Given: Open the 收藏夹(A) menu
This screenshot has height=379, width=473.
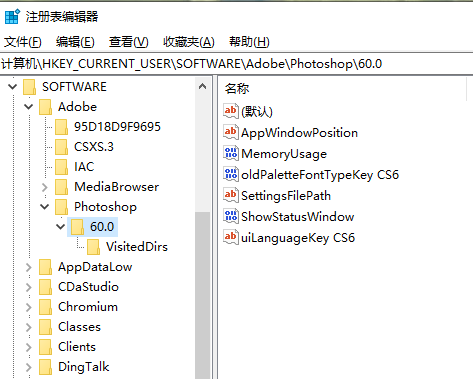Looking at the screenshot, I should point(189,42).
